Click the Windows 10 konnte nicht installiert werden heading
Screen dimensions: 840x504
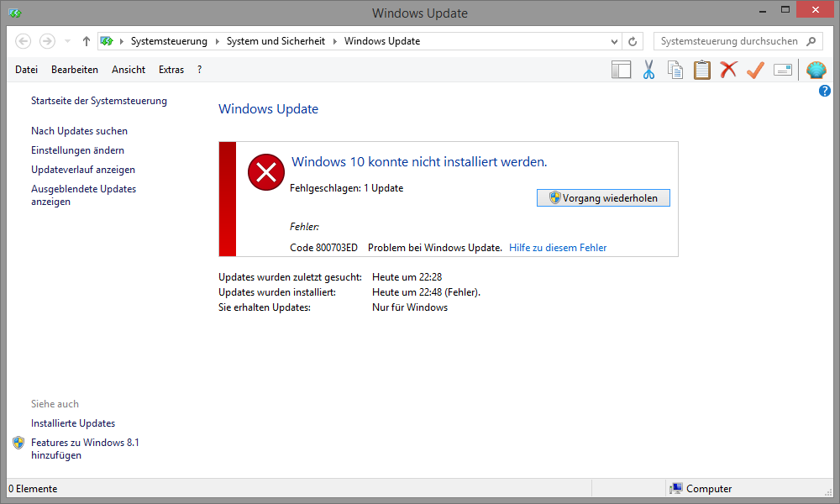(x=419, y=162)
